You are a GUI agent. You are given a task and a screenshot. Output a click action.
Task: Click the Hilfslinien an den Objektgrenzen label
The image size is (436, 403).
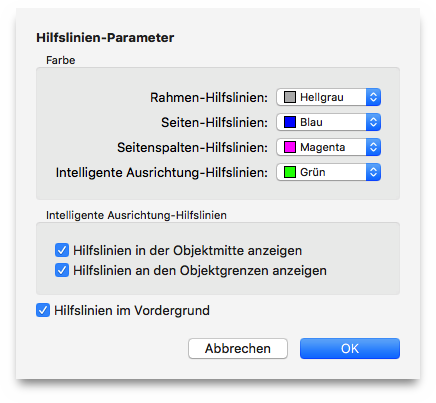pos(200,270)
